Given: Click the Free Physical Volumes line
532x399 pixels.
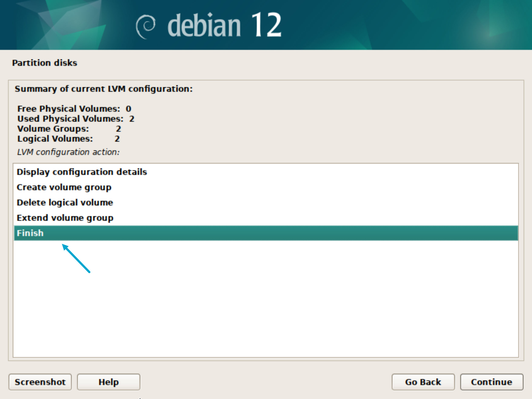Looking at the screenshot, I should (x=74, y=109).
